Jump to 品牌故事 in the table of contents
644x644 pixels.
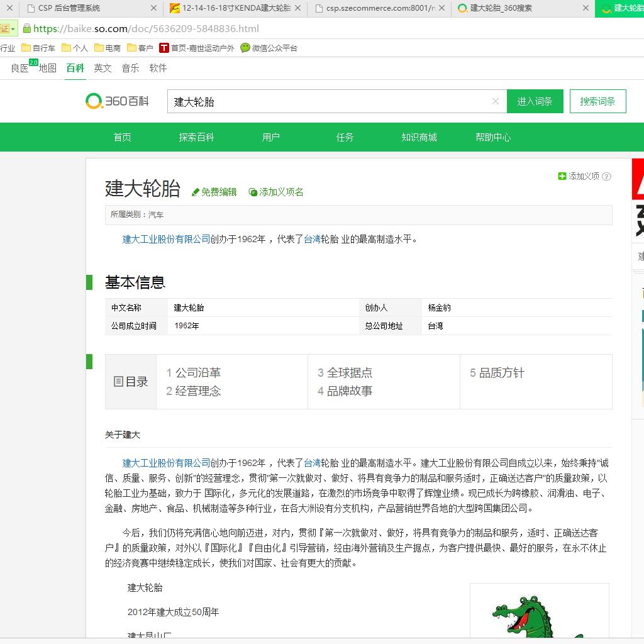[x=349, y=391]
